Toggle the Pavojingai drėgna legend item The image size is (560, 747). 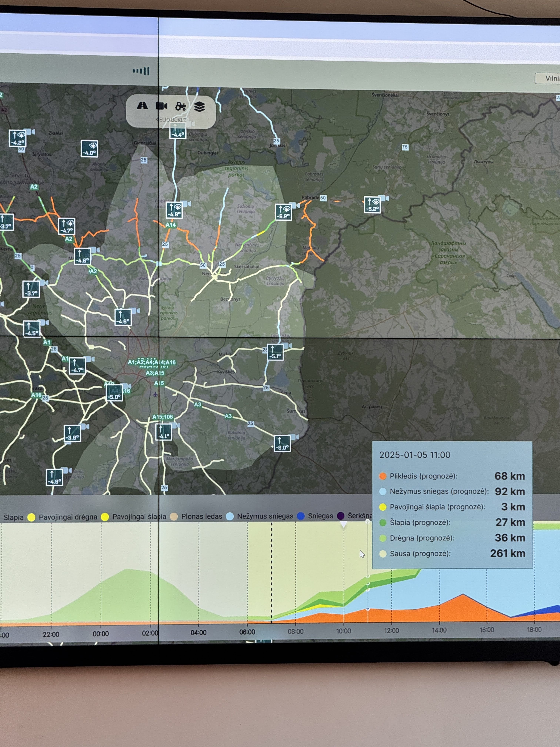pos(68,517)
